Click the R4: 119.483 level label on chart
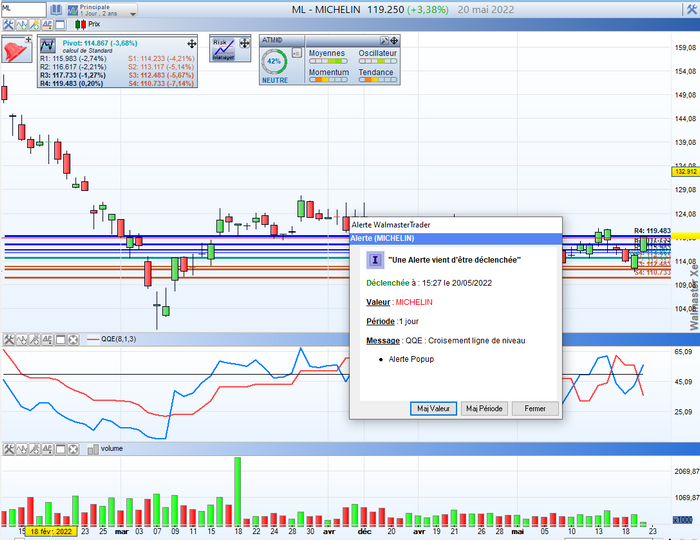The width and height of the screenshot is (700, 540). coord(652,231)
